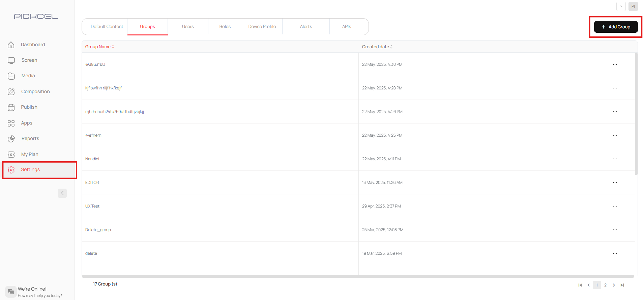Open options menu for Nandini group
This screenshot has width=644, height=300.
pos(615,159)
